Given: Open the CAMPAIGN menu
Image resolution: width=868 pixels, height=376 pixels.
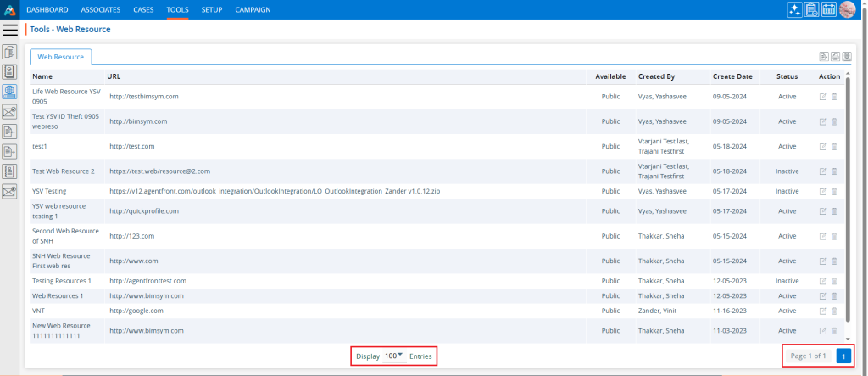Looking at the screenshot, I should 252,9.
